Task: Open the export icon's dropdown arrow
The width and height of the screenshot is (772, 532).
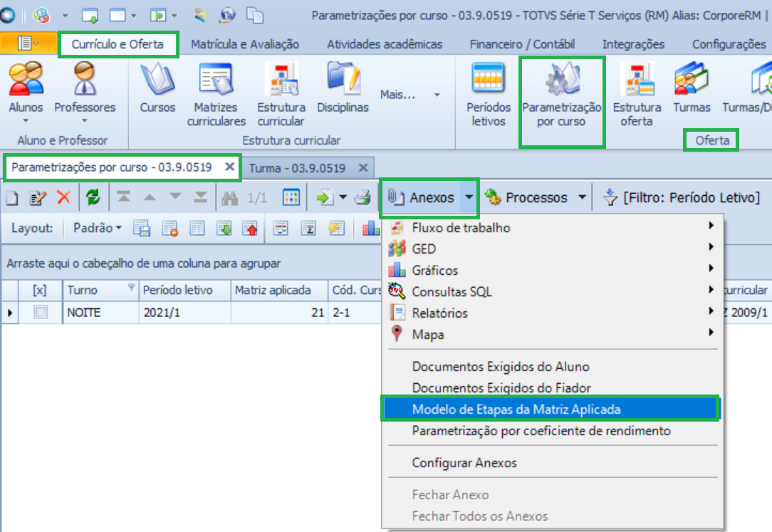Action: (x=343, y=198)
